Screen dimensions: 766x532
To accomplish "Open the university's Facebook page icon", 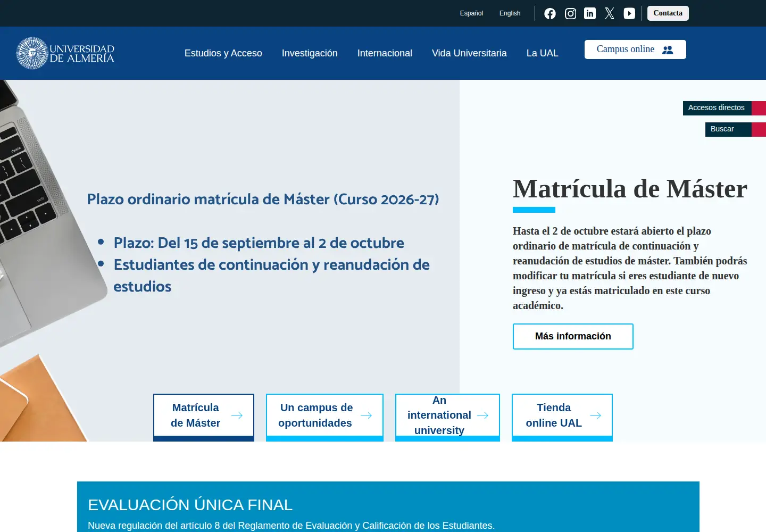I will (x=550, y=13).
